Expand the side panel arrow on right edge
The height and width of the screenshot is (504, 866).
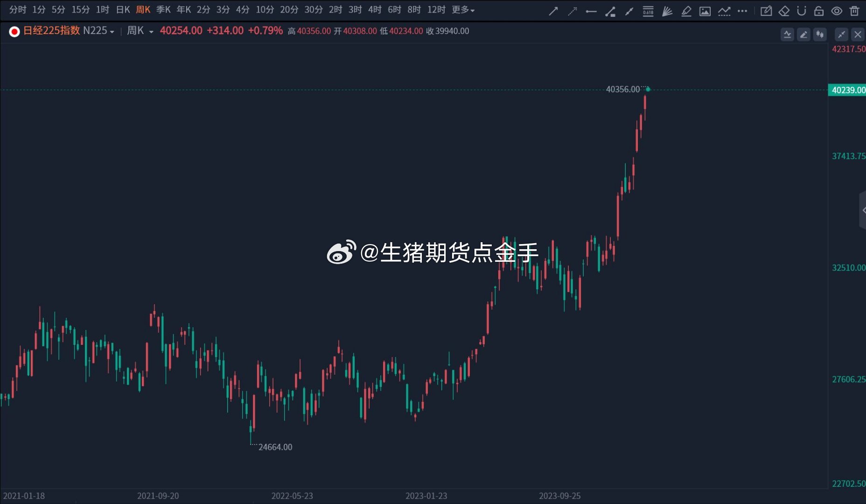[x=863, y=210]
